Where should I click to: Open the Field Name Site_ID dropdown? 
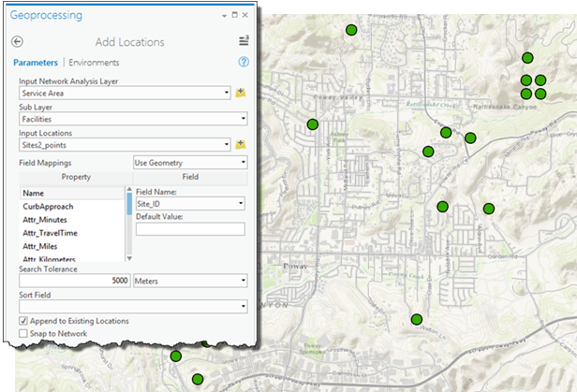(240, 203)
